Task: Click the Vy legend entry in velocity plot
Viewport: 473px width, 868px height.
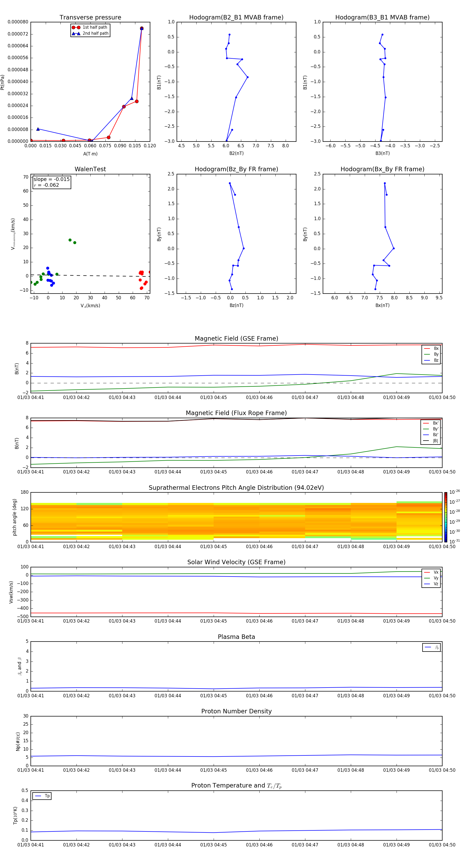Action: (431, 578)
